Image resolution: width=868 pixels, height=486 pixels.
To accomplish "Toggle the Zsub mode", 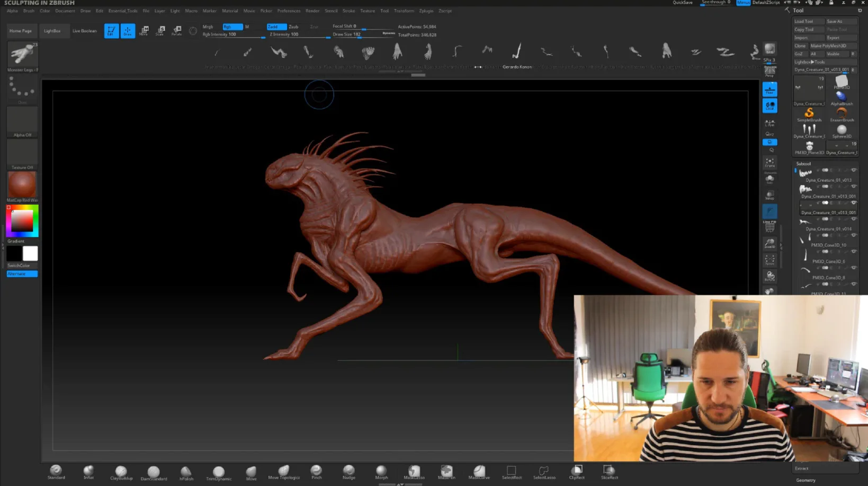I will tap(293, 26).
